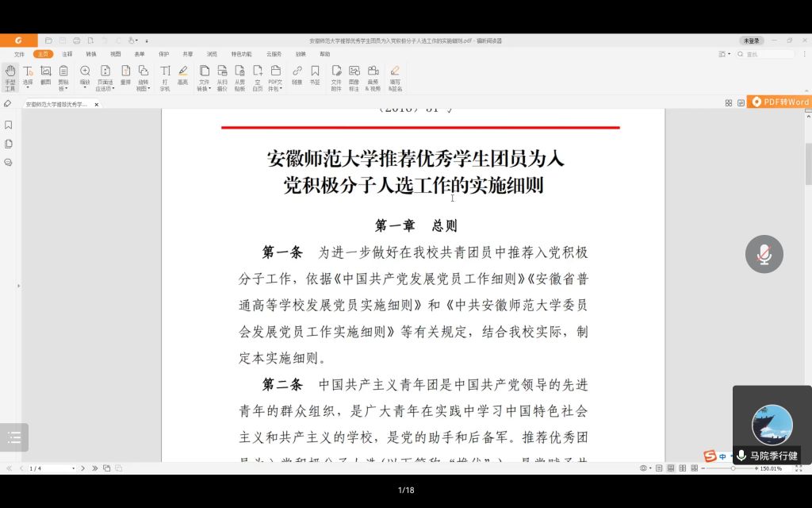Toggle the Sogou input method 中 language indicator

click(722, 456)
